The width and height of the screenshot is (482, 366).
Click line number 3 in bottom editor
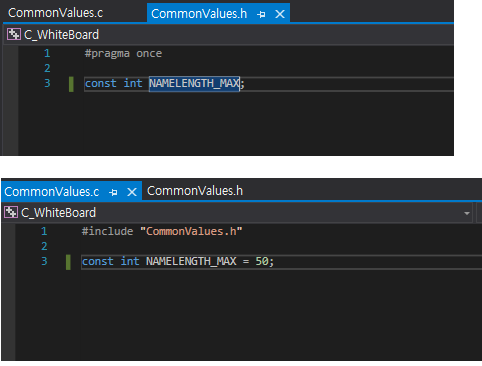click(44, 261)
